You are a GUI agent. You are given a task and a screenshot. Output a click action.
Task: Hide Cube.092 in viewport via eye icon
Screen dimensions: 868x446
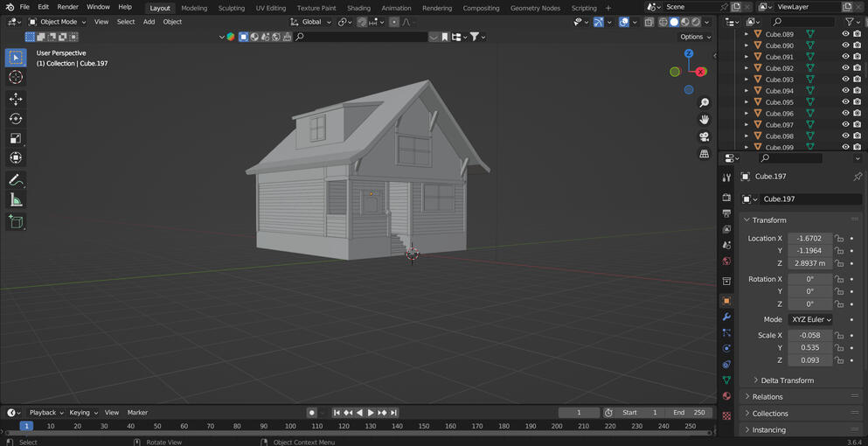[x=845, y=68]
